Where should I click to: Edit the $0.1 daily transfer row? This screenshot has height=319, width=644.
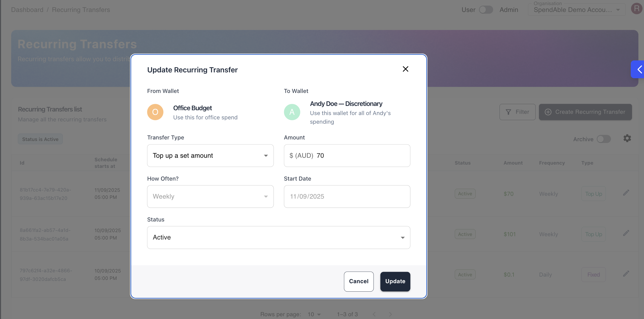point(626,274)
